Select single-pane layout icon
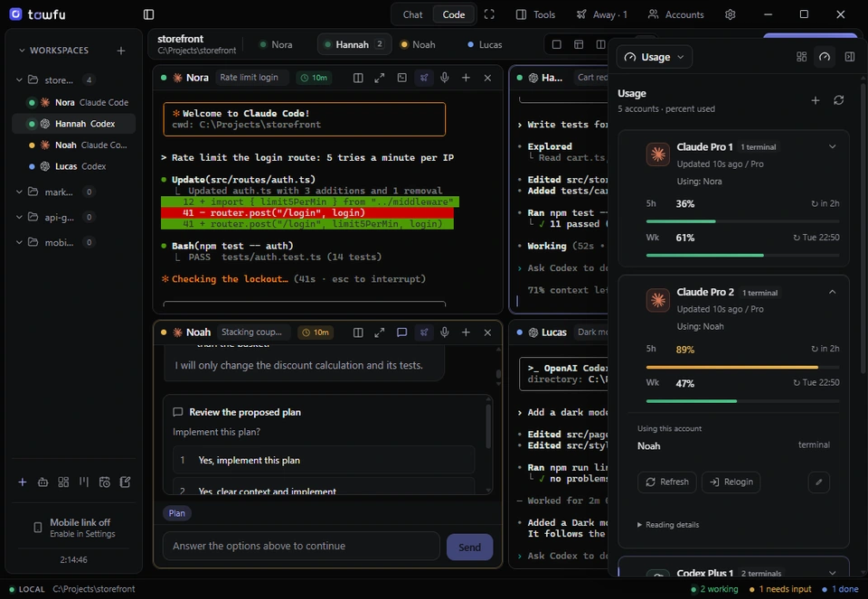Viewport: 868px width, 599px height. (x=557, y=44)
